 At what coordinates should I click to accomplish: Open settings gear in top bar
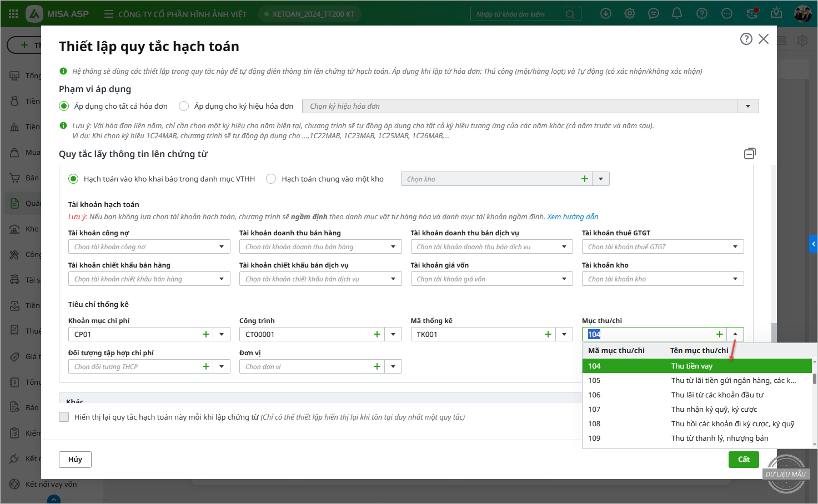629,13
